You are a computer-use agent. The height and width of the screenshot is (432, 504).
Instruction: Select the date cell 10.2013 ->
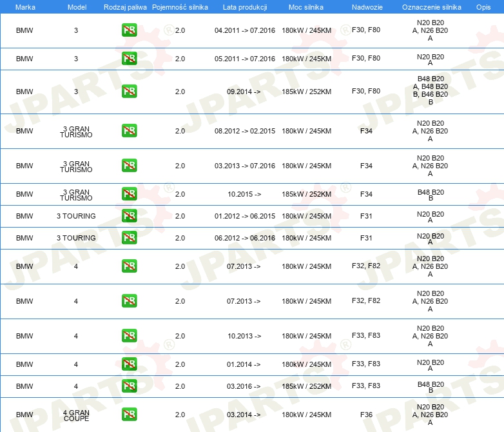pyautogui.click(x=244, y=336)
